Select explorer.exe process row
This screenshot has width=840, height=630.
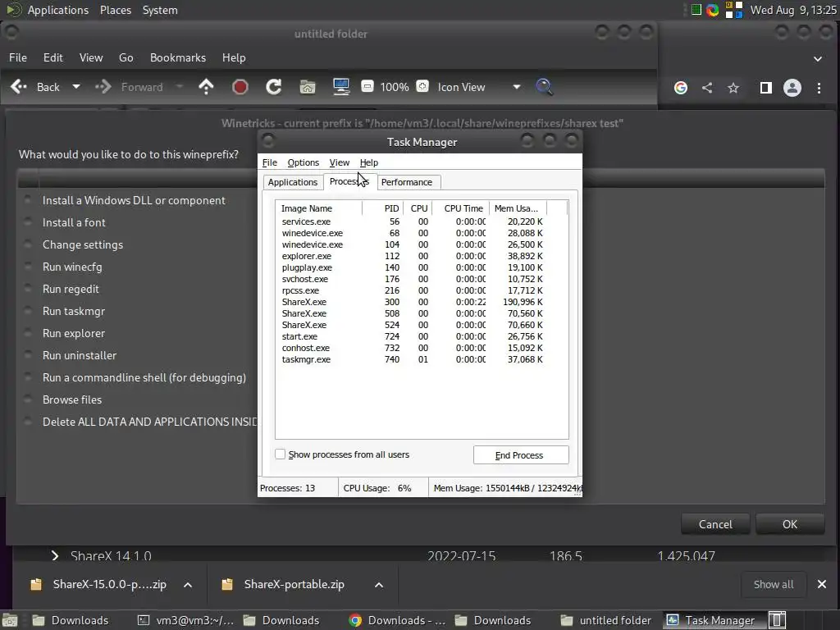(x=413, y=256)
